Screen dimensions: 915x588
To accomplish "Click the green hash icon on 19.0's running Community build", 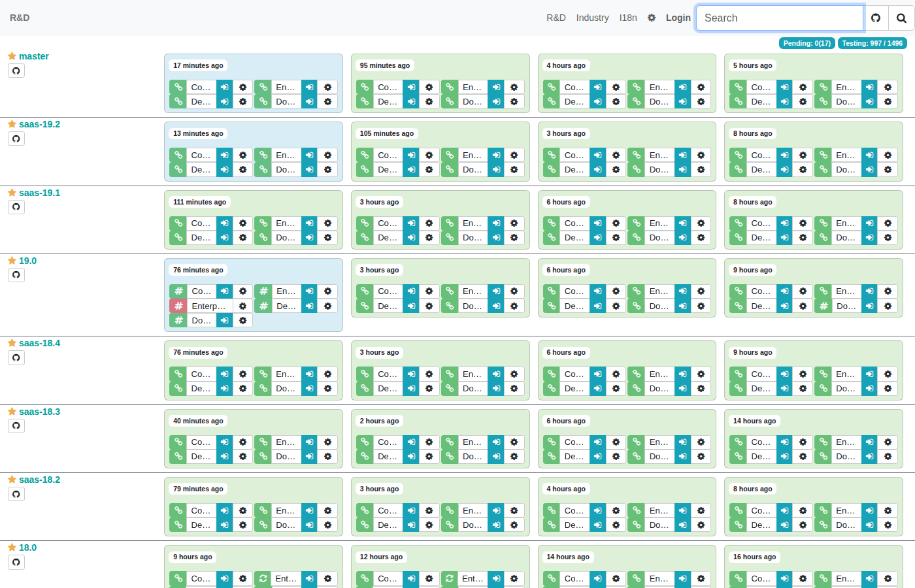I will (178, 291).
